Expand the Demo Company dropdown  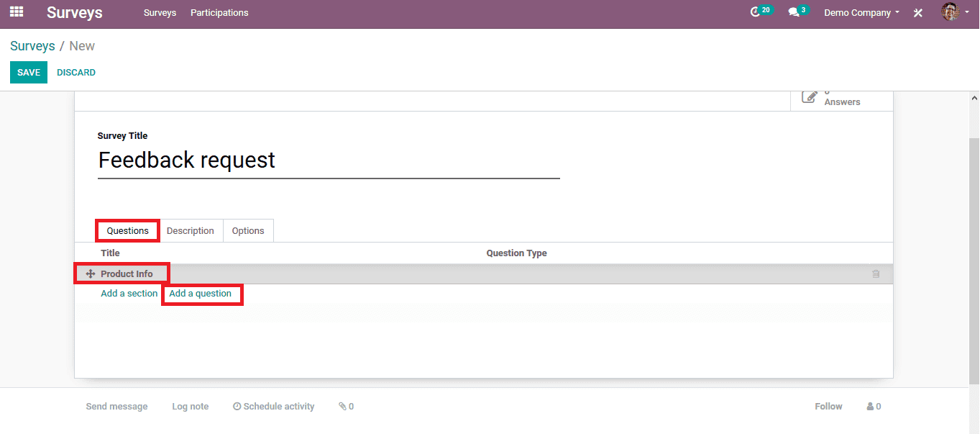[x=861, y=13]
